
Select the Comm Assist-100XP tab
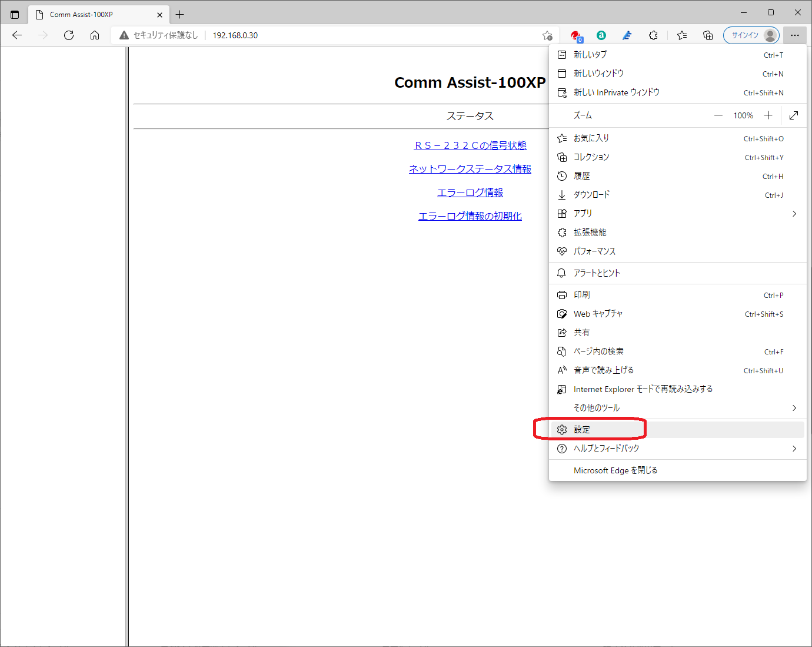pos(98,15)
